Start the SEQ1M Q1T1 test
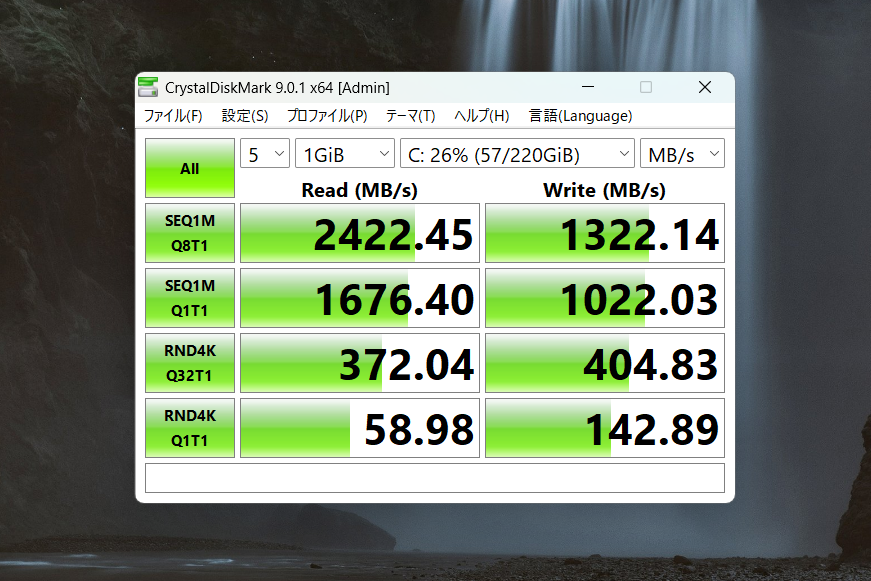Screen dimensions: 871x581 point(190,298)
